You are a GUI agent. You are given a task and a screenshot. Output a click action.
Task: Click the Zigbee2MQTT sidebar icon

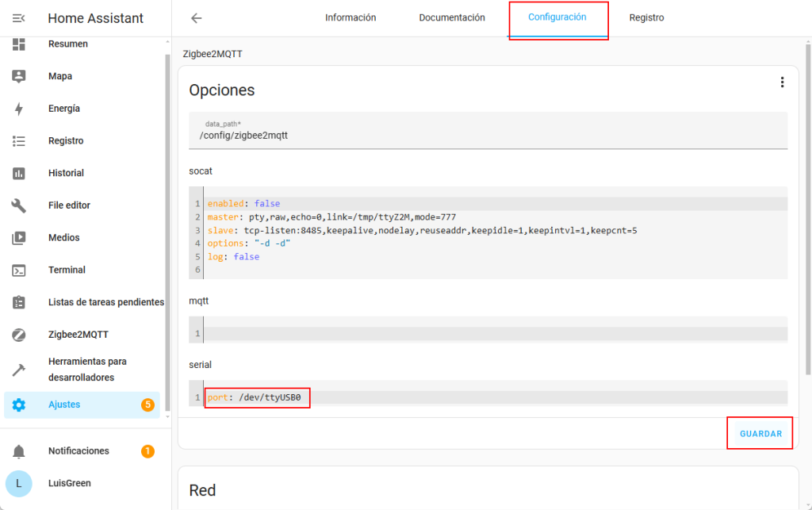(19, 335)
